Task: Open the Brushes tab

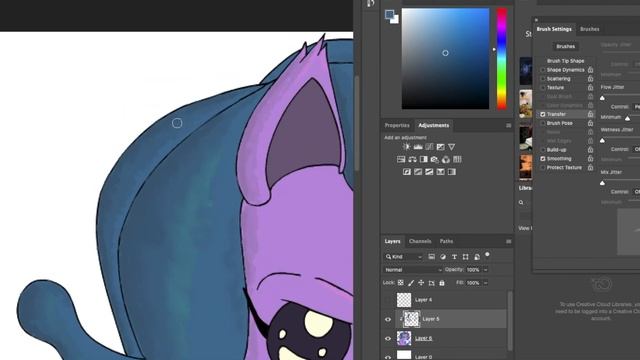Action: [x=589, y=29]
